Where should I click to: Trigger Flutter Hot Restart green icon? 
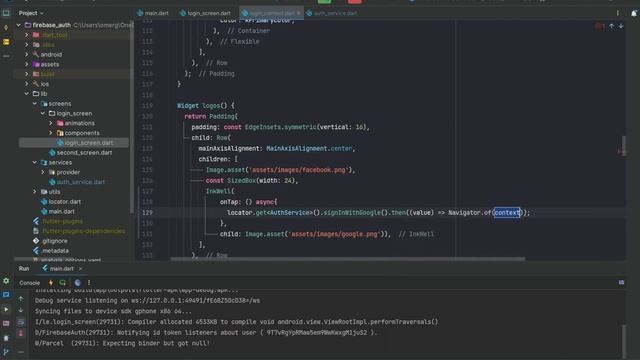point(62,282)
